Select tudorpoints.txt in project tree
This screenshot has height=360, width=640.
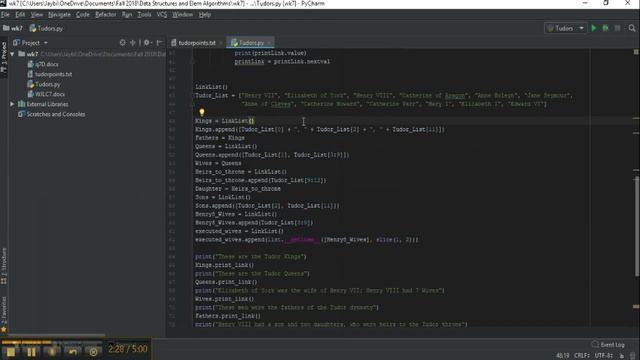[x=50, y=74]
